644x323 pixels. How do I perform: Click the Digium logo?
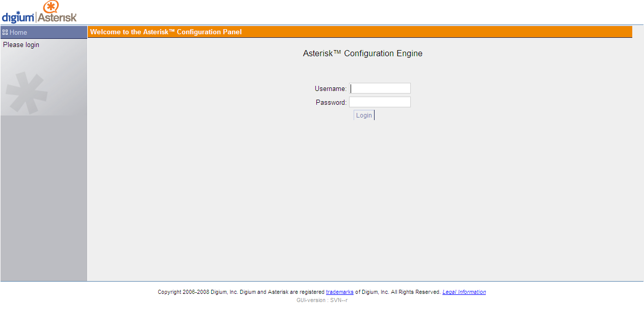pyautogui.click(x=18, y=17)
